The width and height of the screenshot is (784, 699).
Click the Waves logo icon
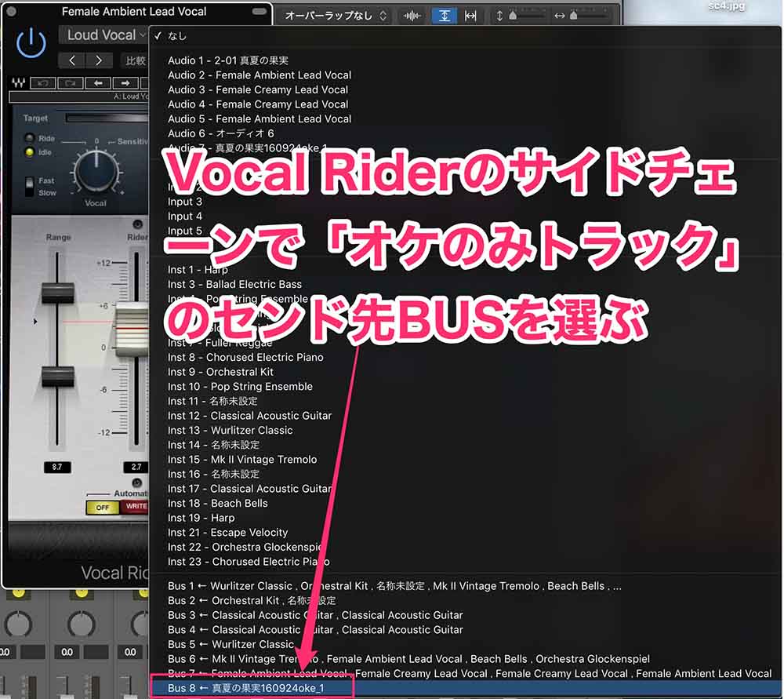click(18, 82)
